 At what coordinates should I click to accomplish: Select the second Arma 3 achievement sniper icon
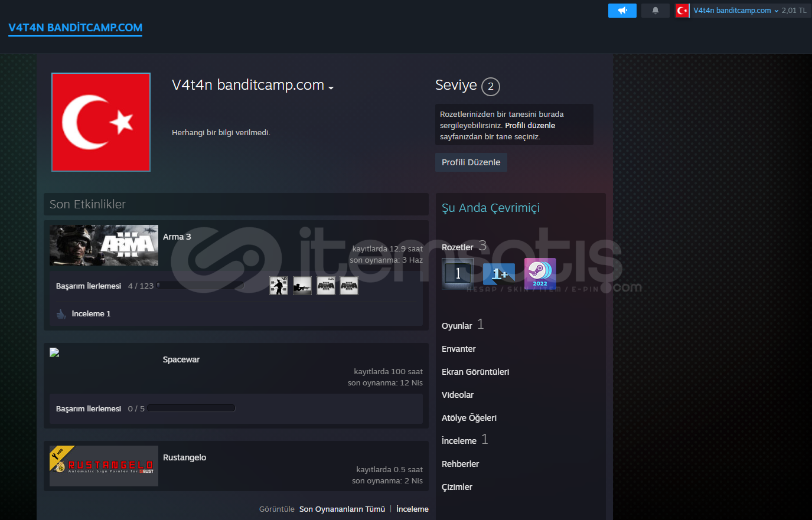coord(302,286)
